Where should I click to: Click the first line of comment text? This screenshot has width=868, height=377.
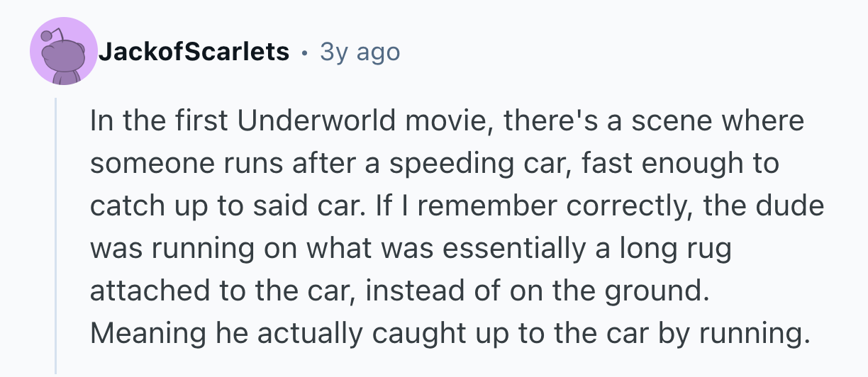[x=447, y=122]
